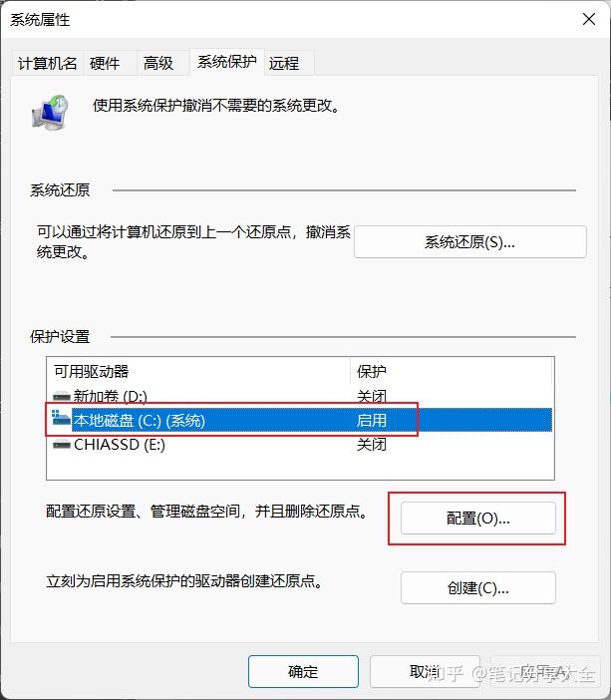Viewport: 611px width, 700px height.
Task: Click the D: drive icon
Action: pyautogui.click(x=62, y=396)
